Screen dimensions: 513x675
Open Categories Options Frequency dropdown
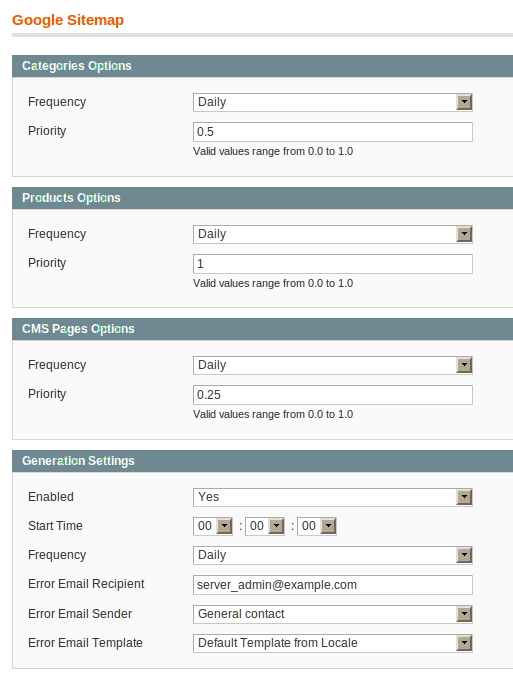click(333, 102)
